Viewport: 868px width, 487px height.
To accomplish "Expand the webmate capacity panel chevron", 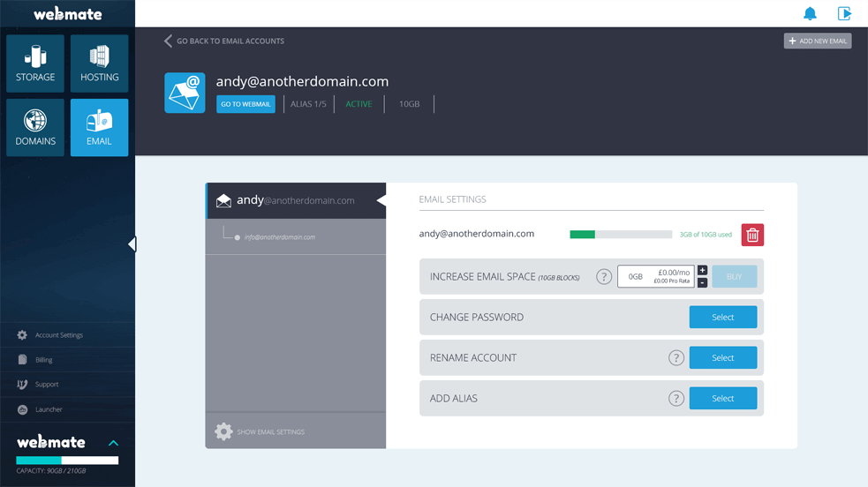I will pyautogui.click(x=114, y=443).
